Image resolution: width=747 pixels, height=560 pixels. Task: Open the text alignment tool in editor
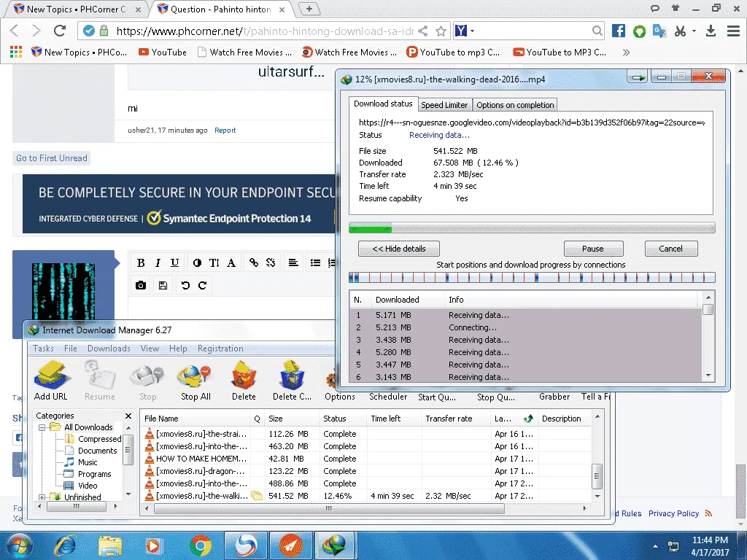click(x=293, y=262)
